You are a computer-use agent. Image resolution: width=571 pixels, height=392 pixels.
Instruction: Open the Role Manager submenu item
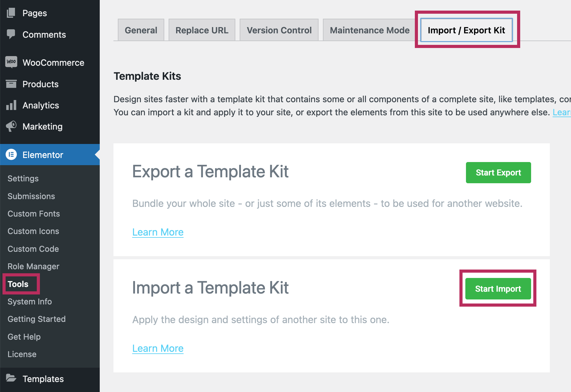33,266
